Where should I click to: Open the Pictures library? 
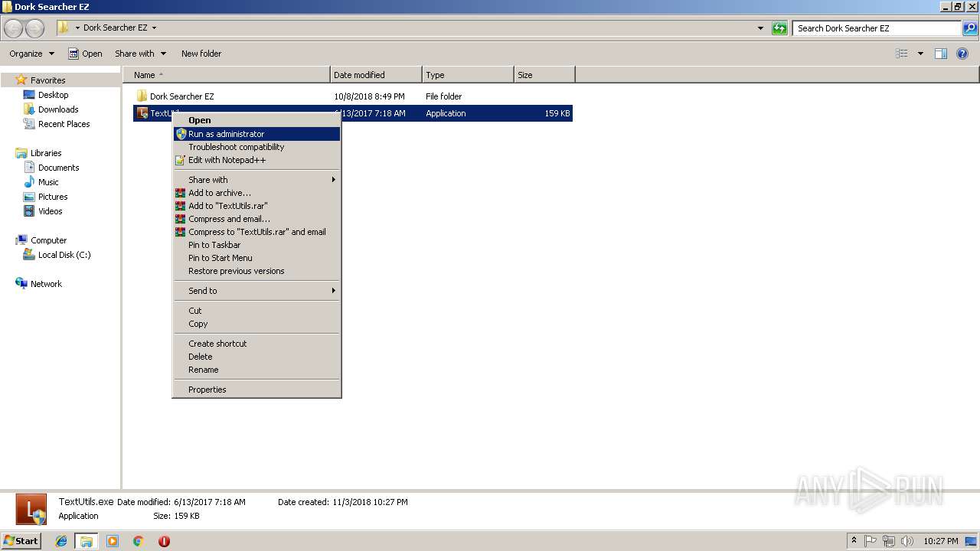point(53,197)
